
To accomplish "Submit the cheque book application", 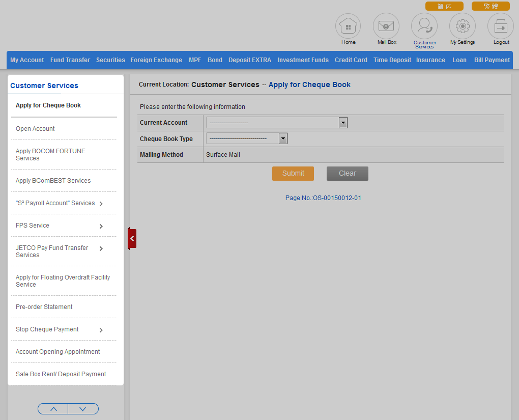I will coord(293,174).
